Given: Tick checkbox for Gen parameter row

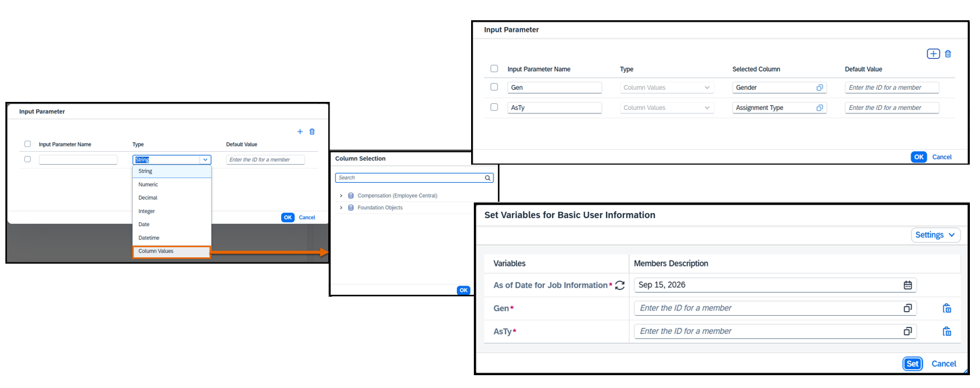Looking at the screenshot, I should click(x=494, y=87).
